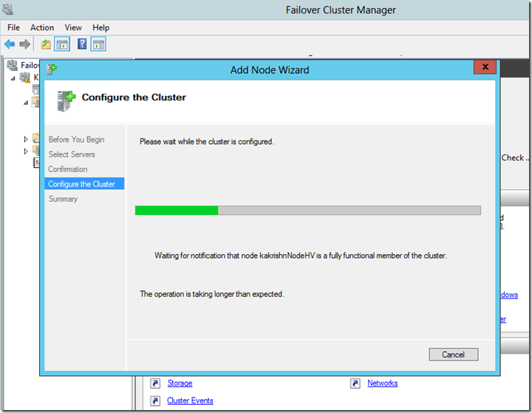Screen dimensions: 532x413
Task: Click the Up One Level folder icon
Action: tap(46, 44)
